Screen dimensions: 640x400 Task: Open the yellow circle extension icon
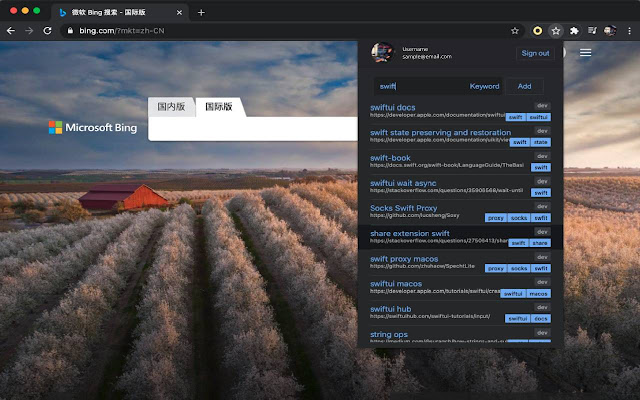[x=538, y=31]
